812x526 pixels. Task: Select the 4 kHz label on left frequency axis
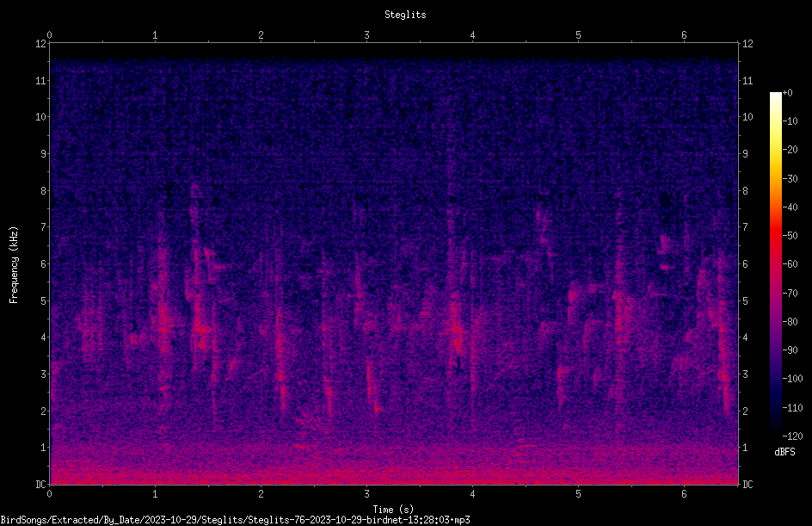pyautogui.click(x=43, y=337)
